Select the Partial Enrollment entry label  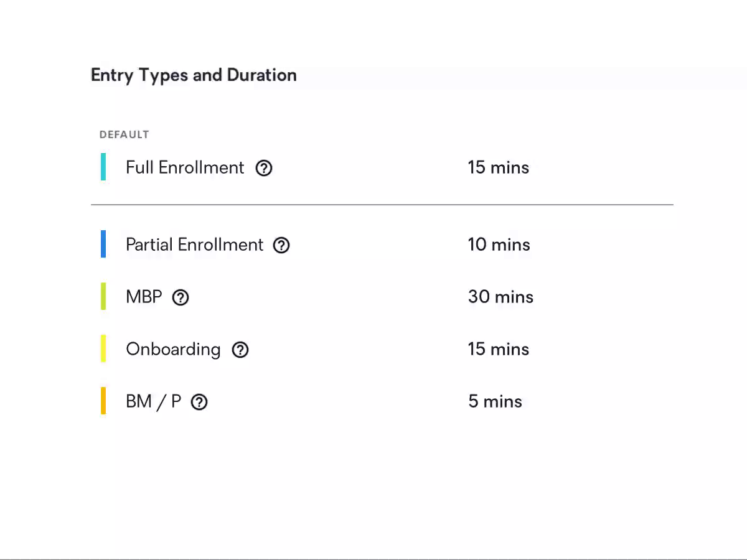tap(194, 245)
